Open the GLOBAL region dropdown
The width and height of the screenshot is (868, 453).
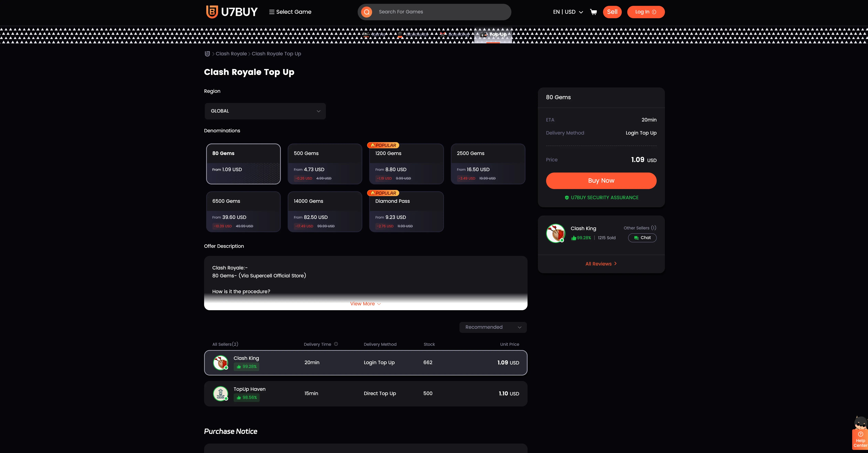point(265,111)
